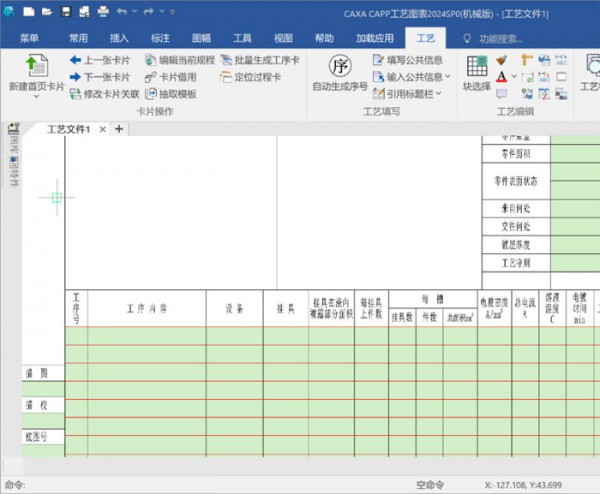Select the 工艺 ribbon tab
This screenshot has width=600, height=494.
coord(426,38)
